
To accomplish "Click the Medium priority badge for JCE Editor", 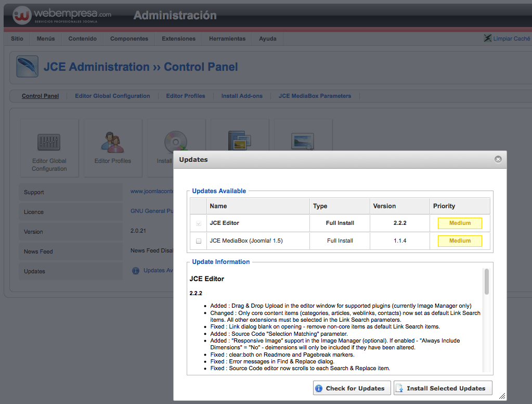I will pyautogui.click(x=460, y=223).
